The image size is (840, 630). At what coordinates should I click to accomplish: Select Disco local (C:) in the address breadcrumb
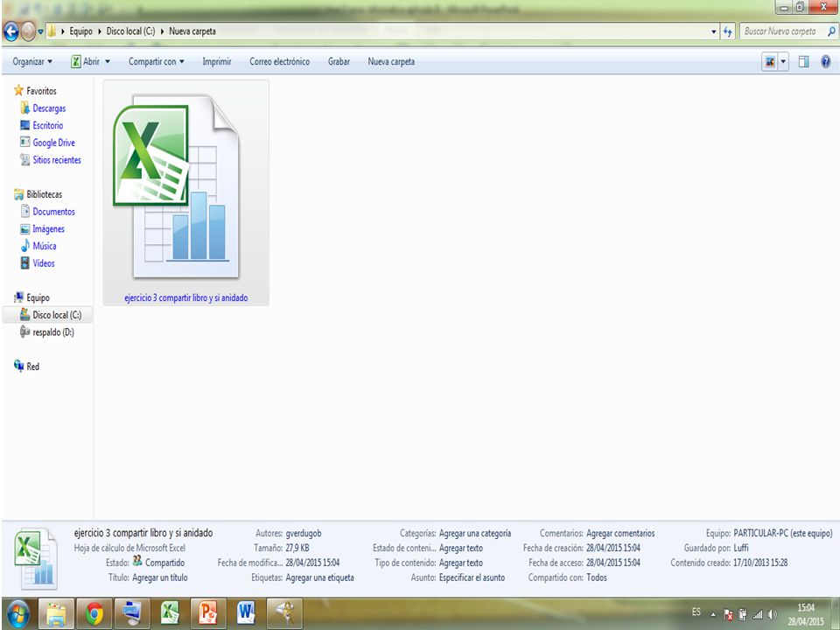[x=130, y=31]
